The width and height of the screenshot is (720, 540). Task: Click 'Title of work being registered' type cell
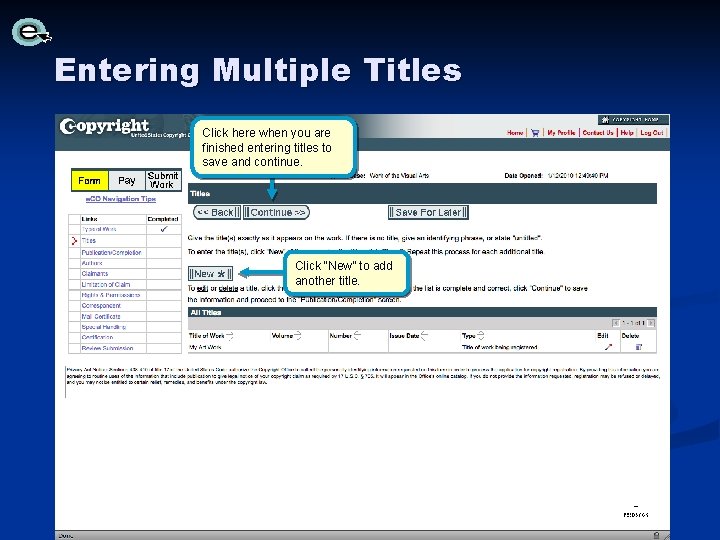[x=499, y=348]
